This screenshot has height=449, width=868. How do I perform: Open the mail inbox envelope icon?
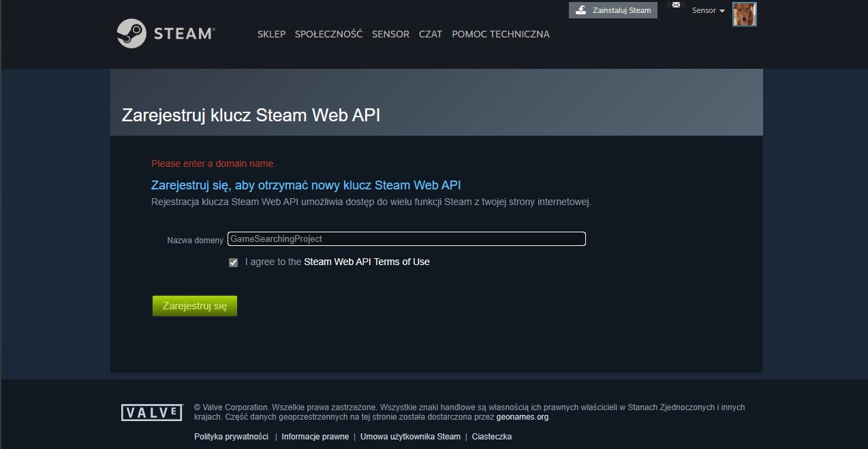click(x=676, y=5)
